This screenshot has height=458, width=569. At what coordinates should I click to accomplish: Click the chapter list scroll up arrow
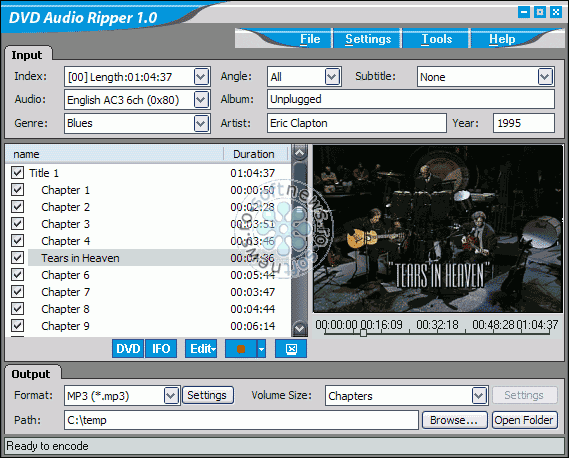(x=299, y=152)
